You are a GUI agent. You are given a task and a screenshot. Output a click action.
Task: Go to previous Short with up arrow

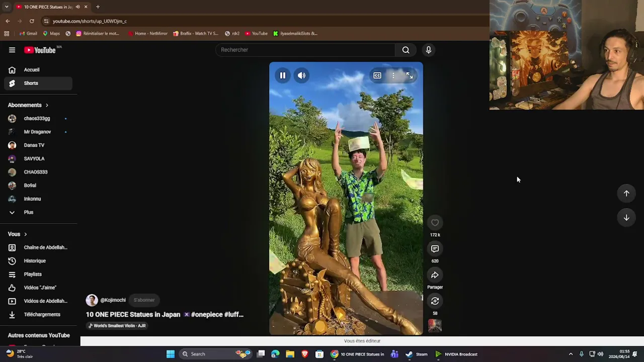626,194
